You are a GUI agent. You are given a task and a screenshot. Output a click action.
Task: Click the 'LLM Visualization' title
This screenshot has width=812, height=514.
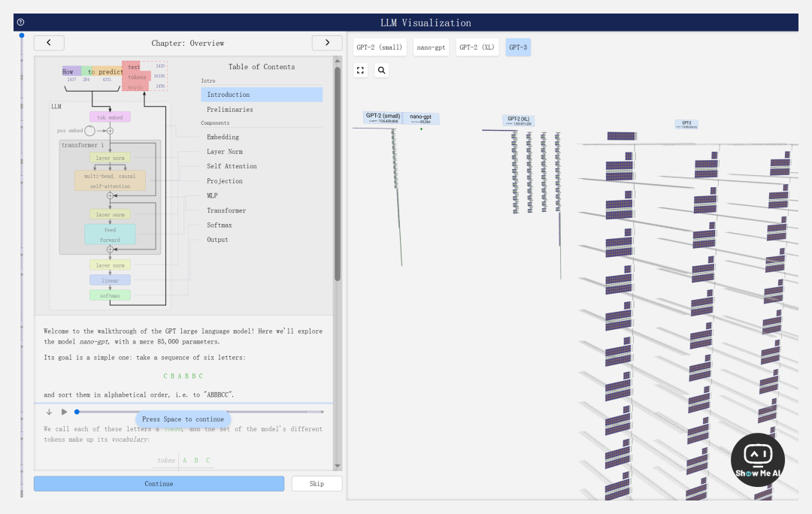426,23
